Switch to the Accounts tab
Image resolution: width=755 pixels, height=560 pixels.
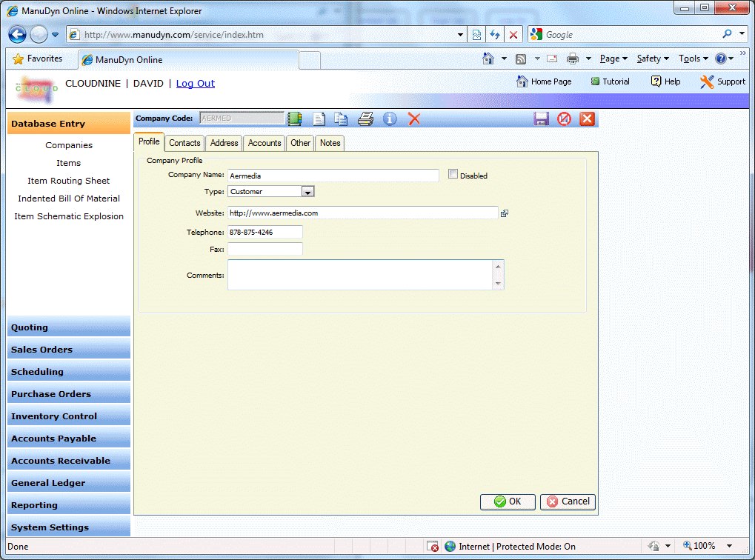tap(265, 143)
